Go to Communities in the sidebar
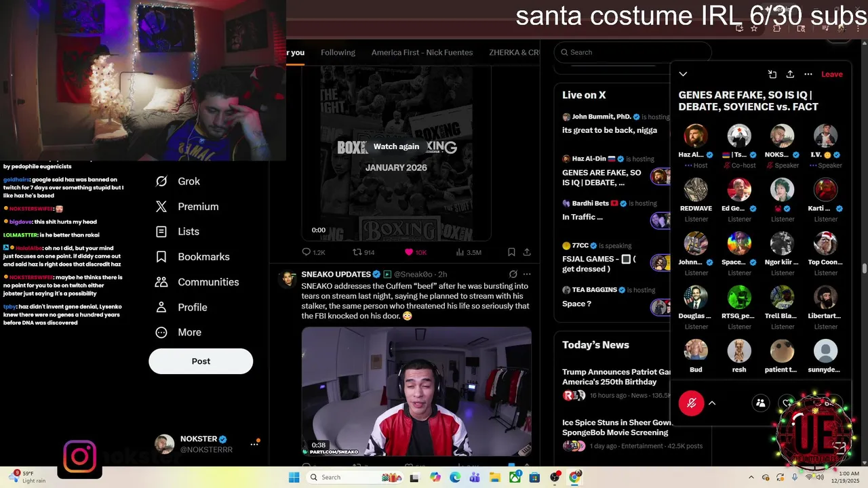Screen dimensions: 868x488 click(197, 282)
